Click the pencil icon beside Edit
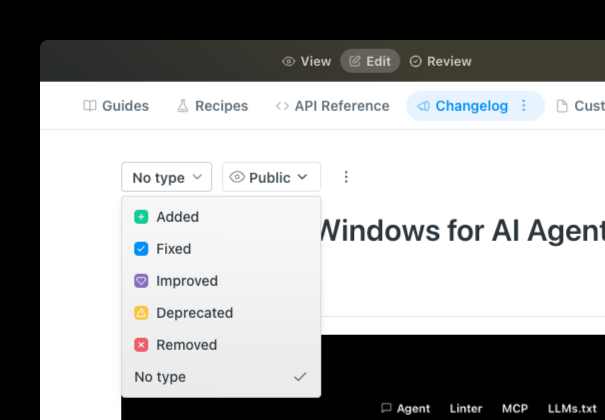 pyautogui.click(x=355, y=61)
